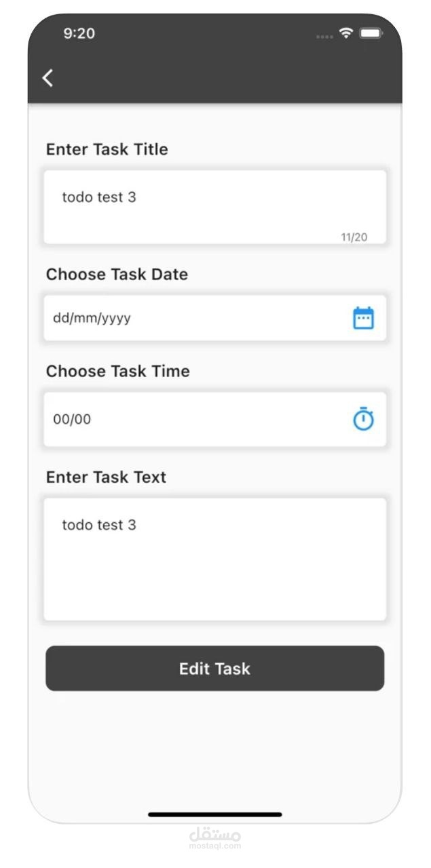Tap the battery status icon
The width and height of the screenshot is (431, 868).
(x=371, y=33)
